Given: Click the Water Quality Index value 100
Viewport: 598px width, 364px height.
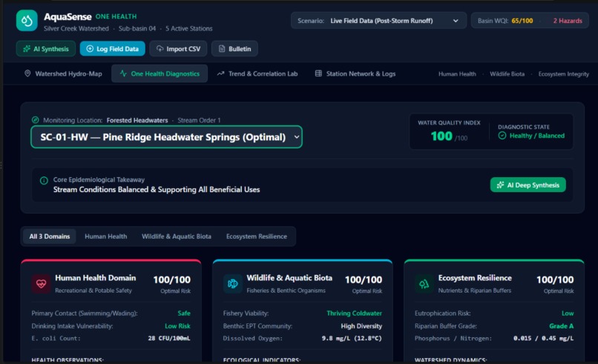Looking at the screenshot, I should 441,136.
